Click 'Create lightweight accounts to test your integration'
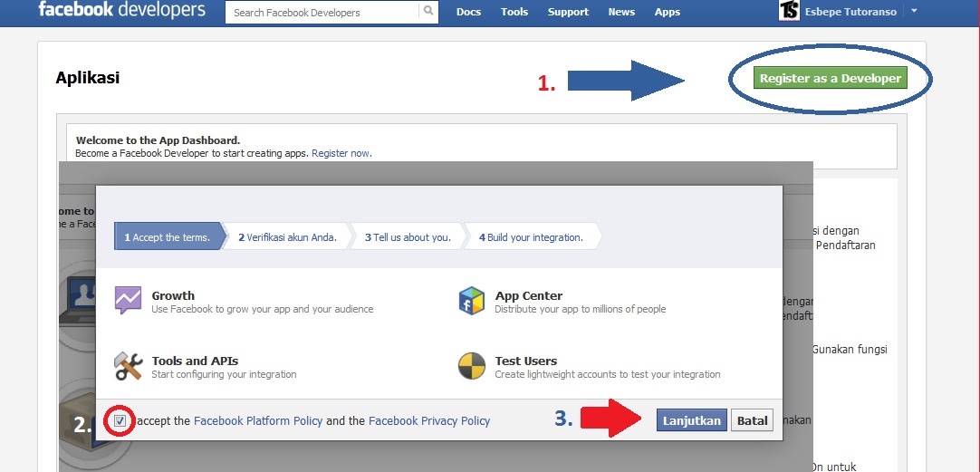980x472 pixels. tap(608, 374)
